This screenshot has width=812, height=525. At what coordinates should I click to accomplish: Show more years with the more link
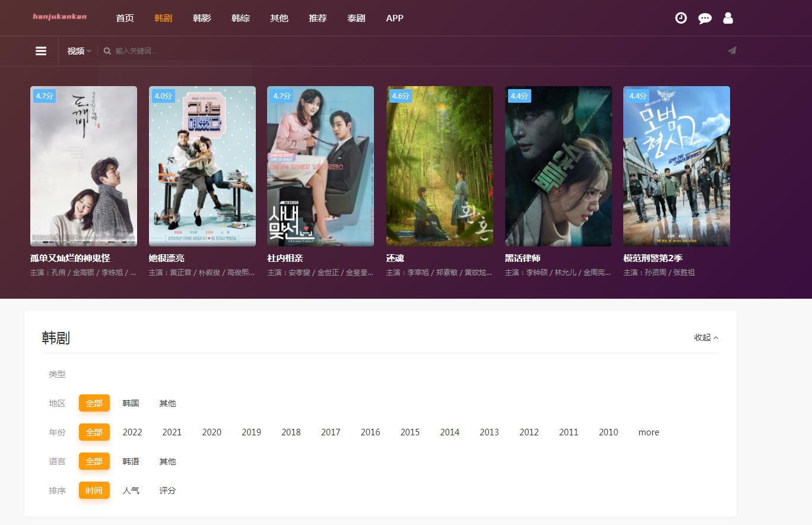coord(649,432)
